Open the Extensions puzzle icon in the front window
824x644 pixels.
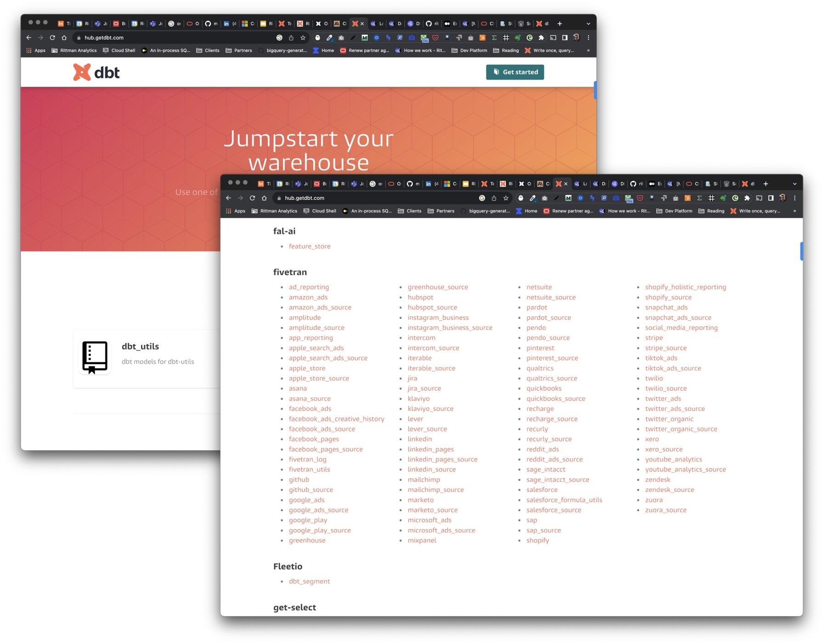click(x=747, y=198)
